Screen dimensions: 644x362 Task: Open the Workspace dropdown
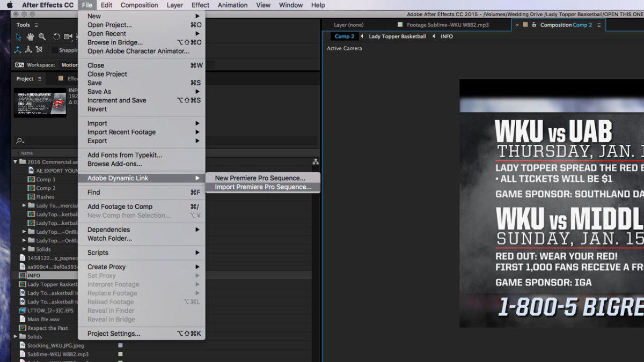pyautogui.click(x=70, y=65)
